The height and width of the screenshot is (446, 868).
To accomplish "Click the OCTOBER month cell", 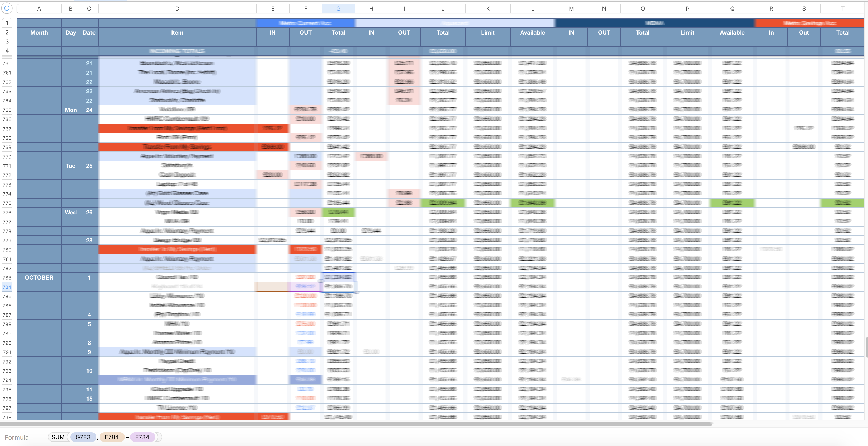I will [x=39, y=278].
